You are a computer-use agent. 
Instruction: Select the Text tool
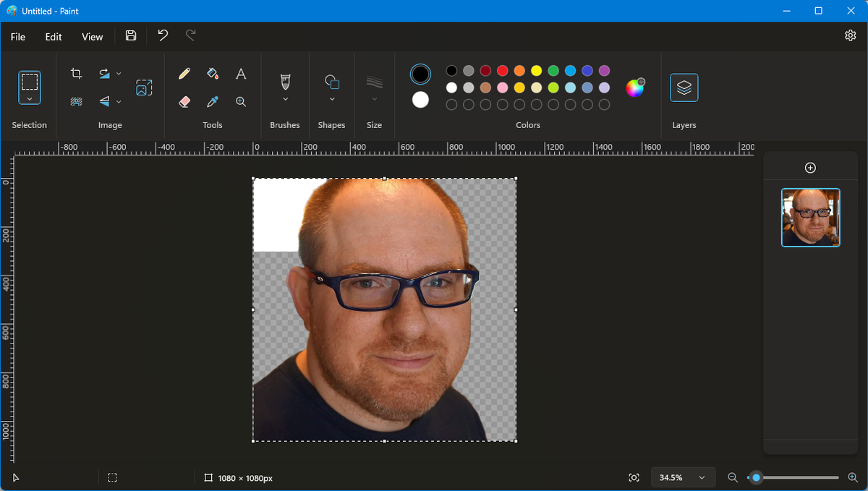(241, 73)
